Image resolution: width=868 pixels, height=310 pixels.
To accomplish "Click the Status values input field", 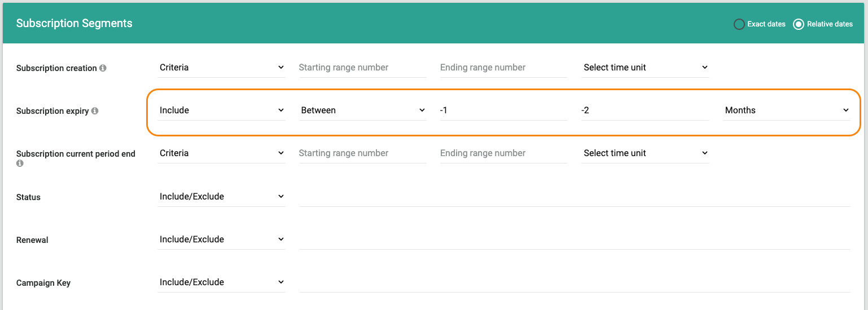I will point(575,197).
